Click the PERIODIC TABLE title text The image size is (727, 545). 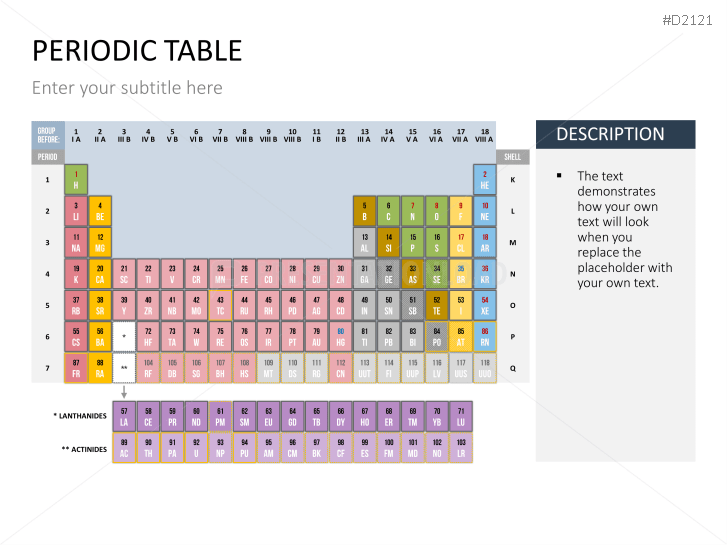click(137, 51)
